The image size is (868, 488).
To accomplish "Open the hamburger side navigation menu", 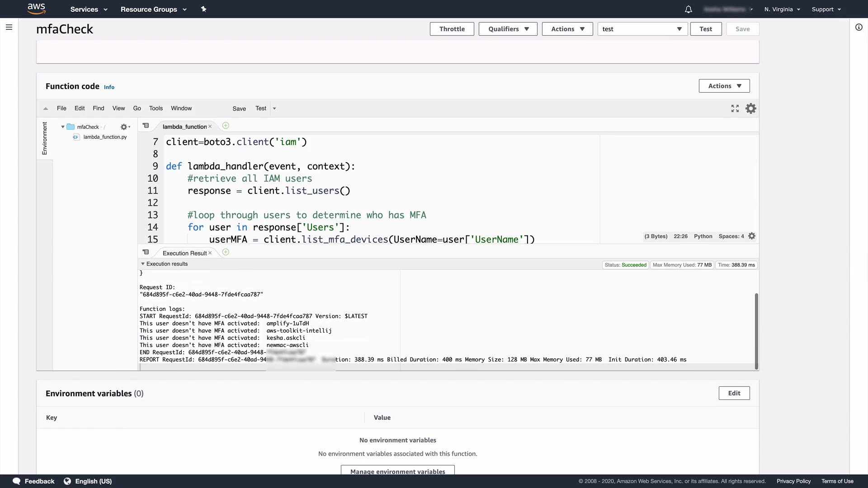I will click(9, 27).
